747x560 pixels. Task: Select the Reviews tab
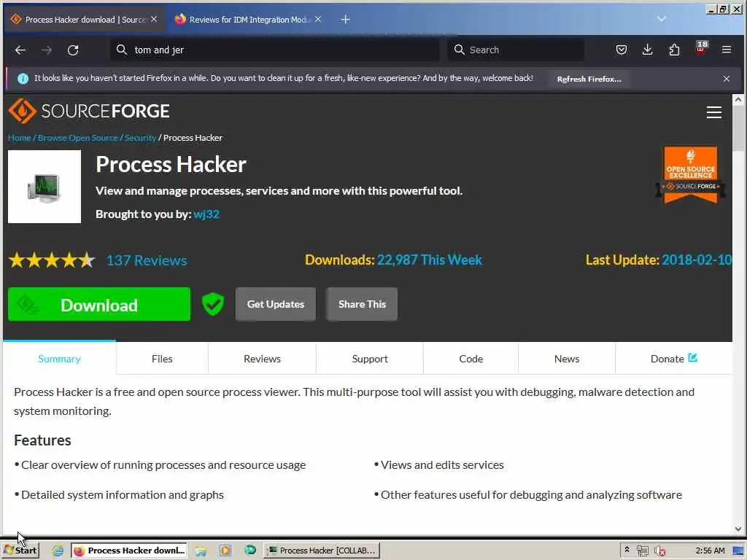(x=262, y=359)
